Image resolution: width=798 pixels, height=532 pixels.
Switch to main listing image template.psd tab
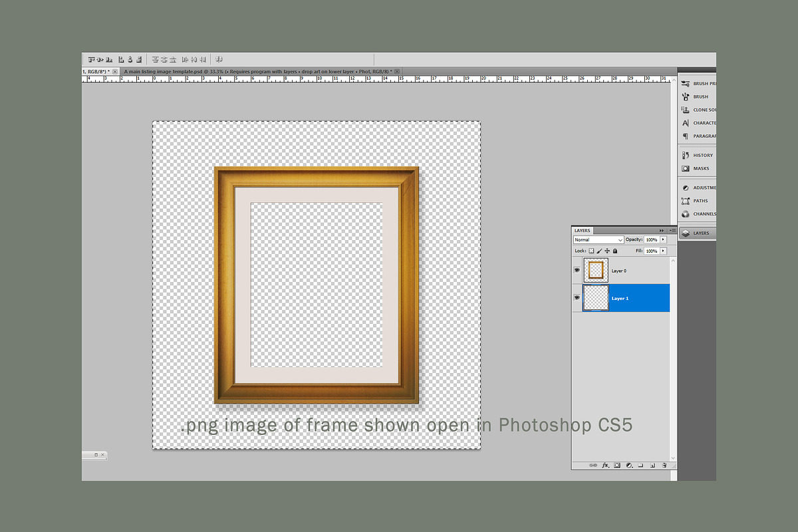261,71
